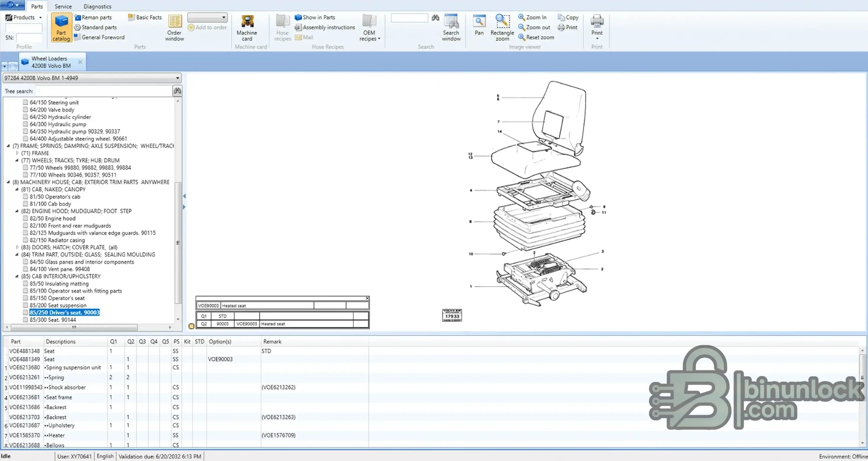Viewport: 868px width, 461px height.
Task: Click the ribbon search text box
Action: tap(409, 17)
